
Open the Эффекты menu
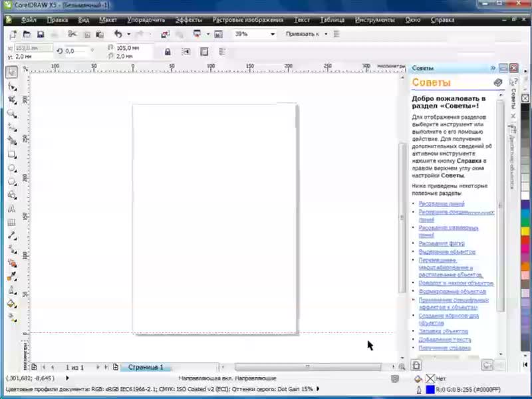click(x=189, y=20)
